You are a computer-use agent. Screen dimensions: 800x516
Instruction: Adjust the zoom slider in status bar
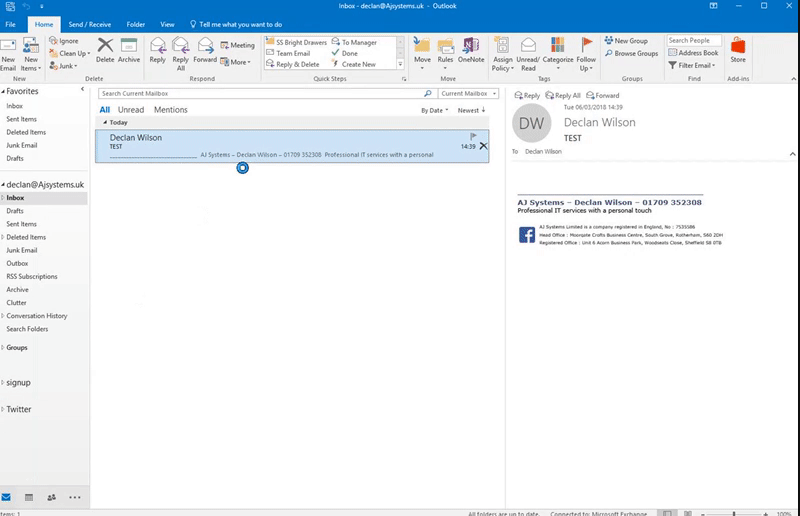pos(735,513)
